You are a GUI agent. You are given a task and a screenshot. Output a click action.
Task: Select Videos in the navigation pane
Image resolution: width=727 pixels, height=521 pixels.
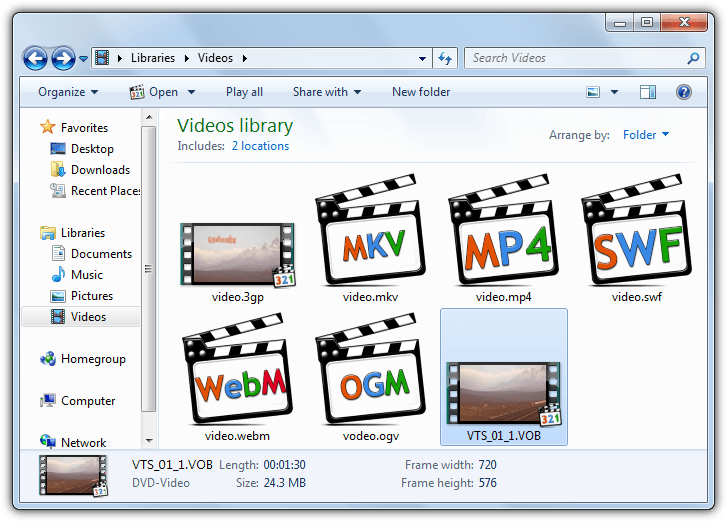[x=81, y=317]
